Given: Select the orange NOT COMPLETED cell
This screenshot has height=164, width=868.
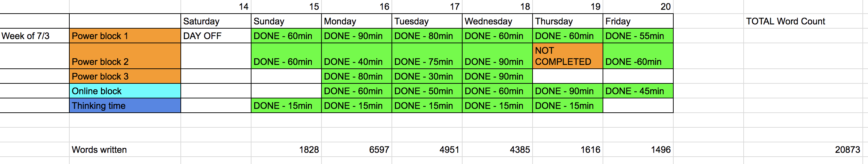Looking at the screenshot, I should pos(568,56).
